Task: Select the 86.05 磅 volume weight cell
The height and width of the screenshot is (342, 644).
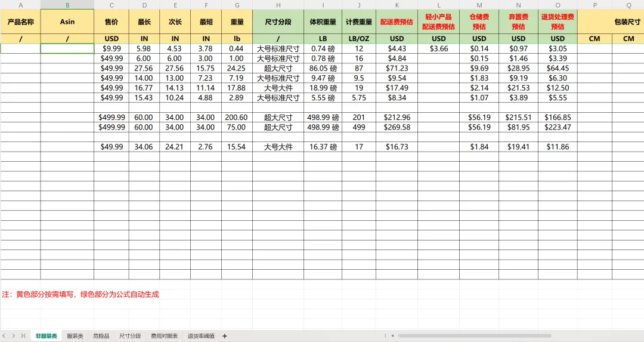Action: tap(323, 68)
